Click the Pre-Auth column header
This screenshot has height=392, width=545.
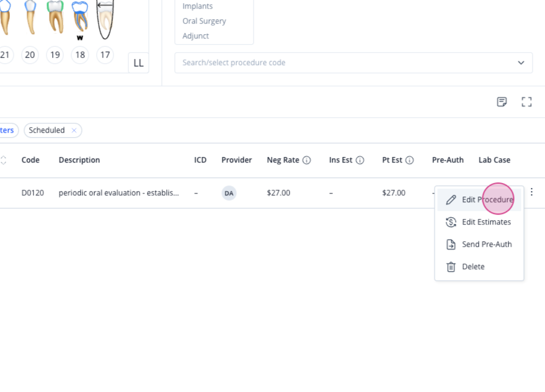(448, 160)
